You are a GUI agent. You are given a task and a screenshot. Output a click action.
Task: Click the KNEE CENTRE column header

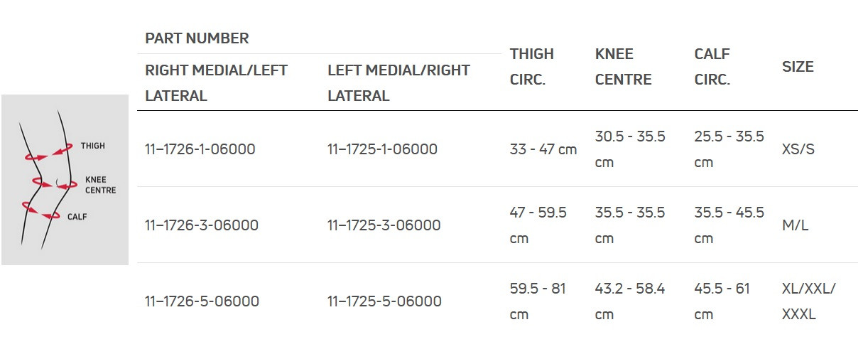623,67
